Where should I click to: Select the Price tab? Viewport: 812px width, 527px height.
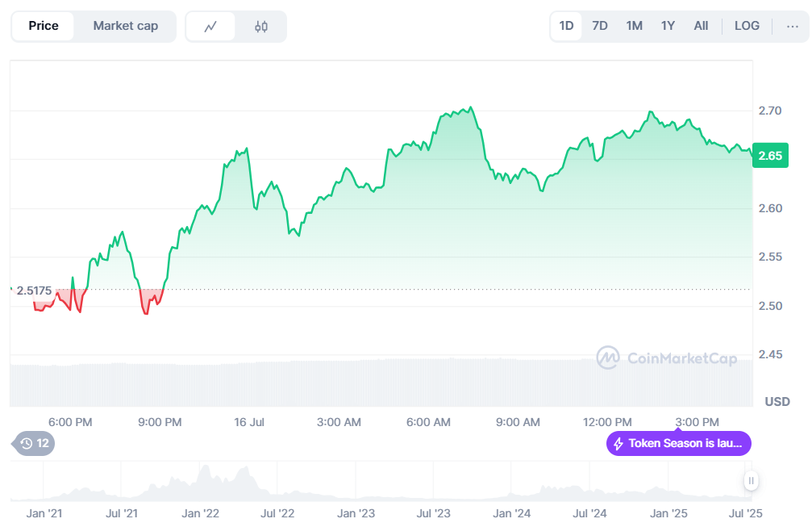[44, 26]
